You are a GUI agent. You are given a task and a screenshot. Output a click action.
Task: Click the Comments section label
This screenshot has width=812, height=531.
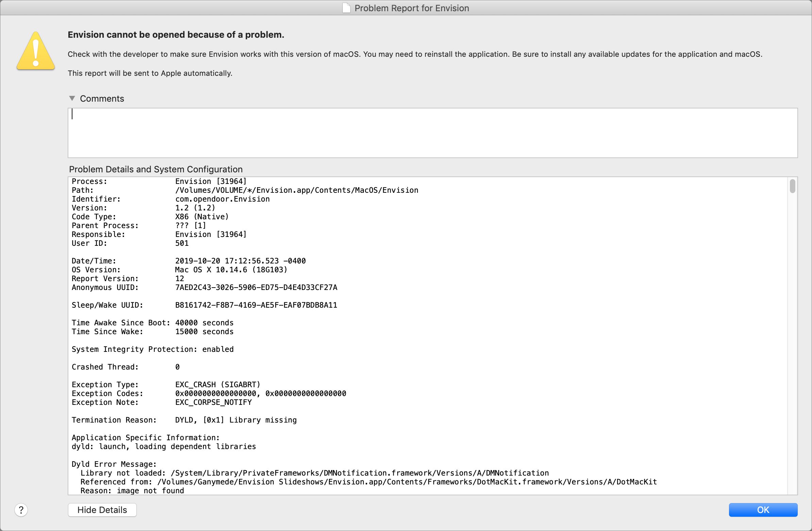[x=102, y=99]
